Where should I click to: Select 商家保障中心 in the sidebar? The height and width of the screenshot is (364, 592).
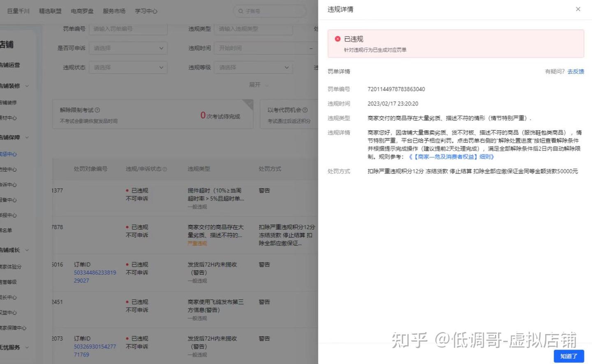(13, 328)
